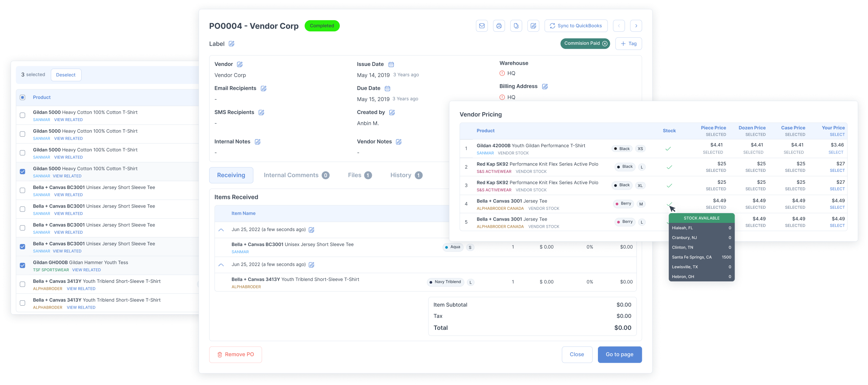Click the duplicate PO copy icon
This screenshot has width=868, height=385.
point(516,26)
